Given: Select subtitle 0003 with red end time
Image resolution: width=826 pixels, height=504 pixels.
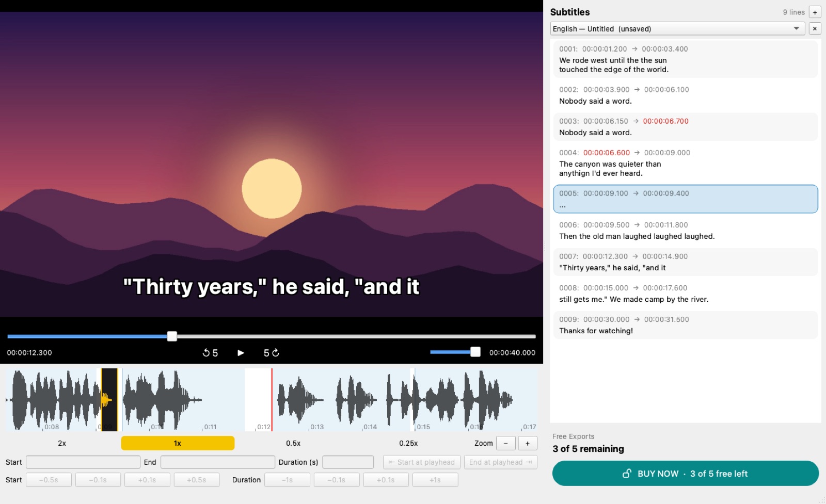Looking at the screenshot, I should 686,127.
